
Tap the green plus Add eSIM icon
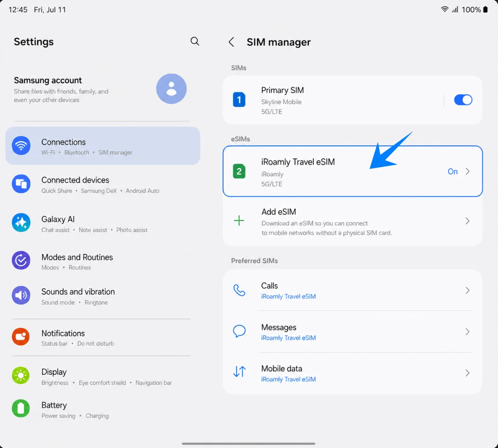[x=239, y=221]
